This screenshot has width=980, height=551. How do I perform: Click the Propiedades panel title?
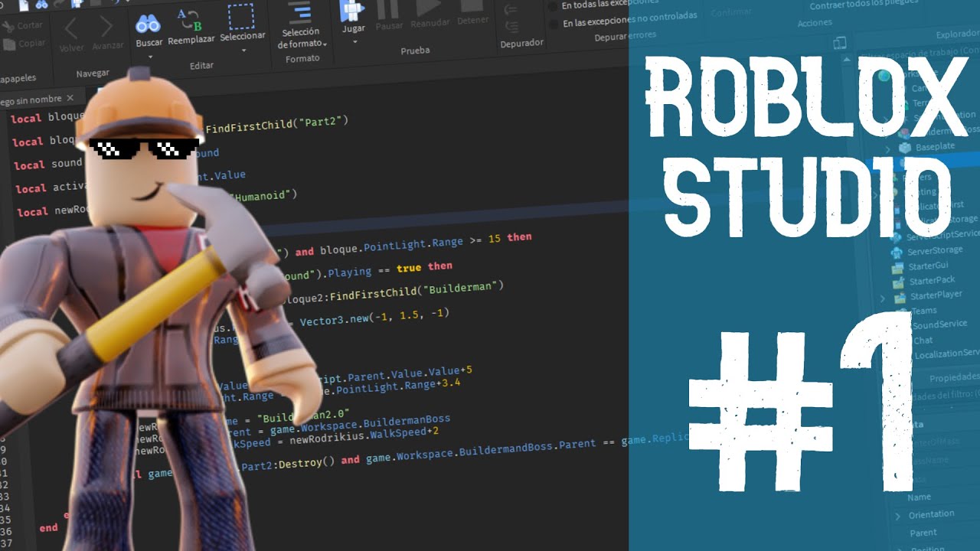click(x=954, y=378)
